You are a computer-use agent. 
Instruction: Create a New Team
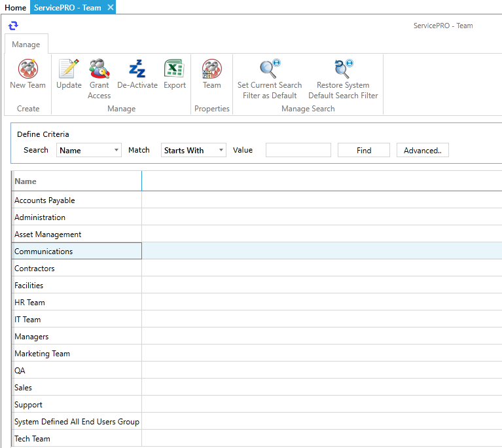point(28,74)
